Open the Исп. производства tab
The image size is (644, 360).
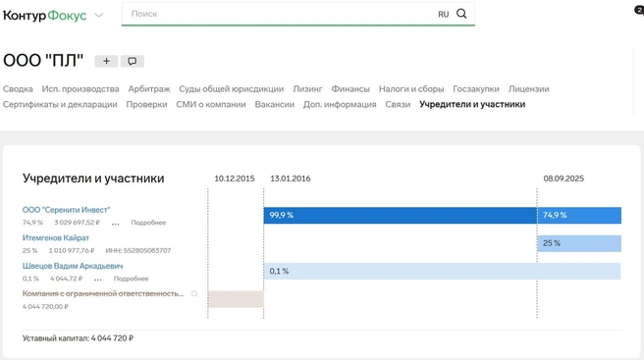click(80, 88)
